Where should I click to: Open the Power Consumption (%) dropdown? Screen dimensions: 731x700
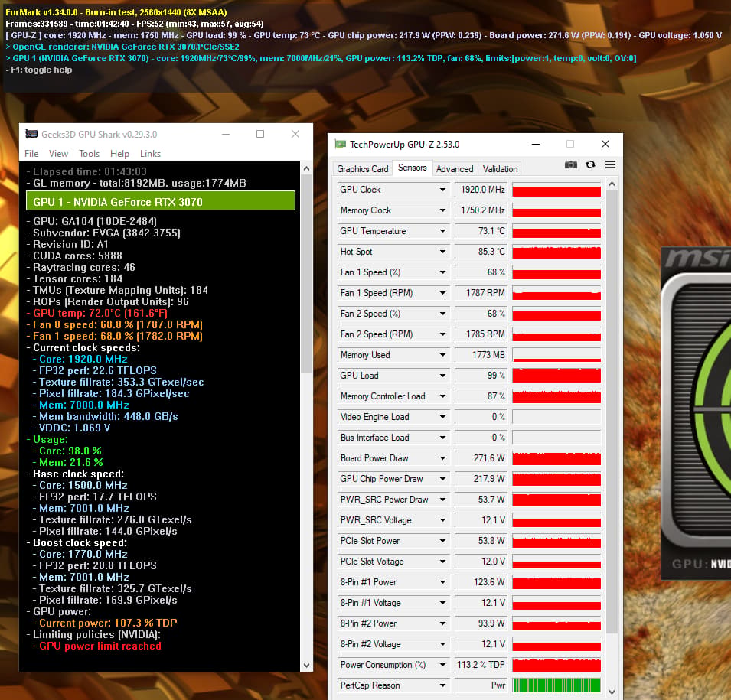point(442,665)
